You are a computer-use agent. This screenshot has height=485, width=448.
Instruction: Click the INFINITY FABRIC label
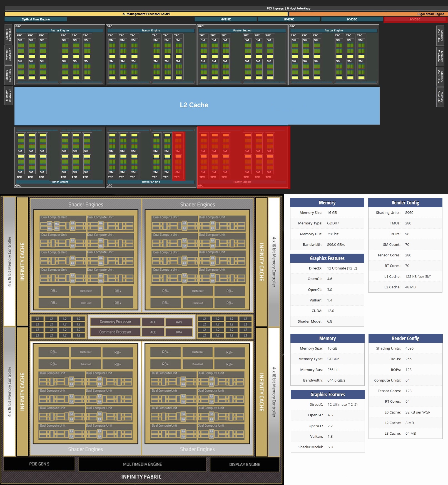coord(141,477)
